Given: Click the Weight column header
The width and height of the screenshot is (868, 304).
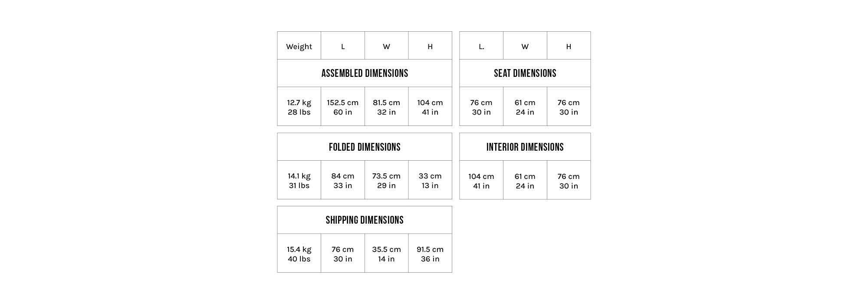Looking at the screenshot, I should click(x=299, y=46).
